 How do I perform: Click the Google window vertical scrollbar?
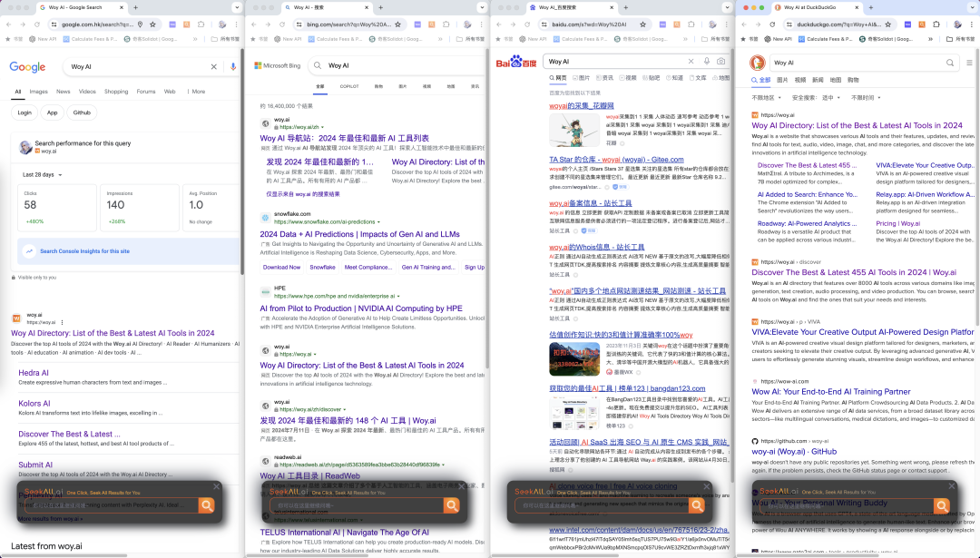pos(242,160)
